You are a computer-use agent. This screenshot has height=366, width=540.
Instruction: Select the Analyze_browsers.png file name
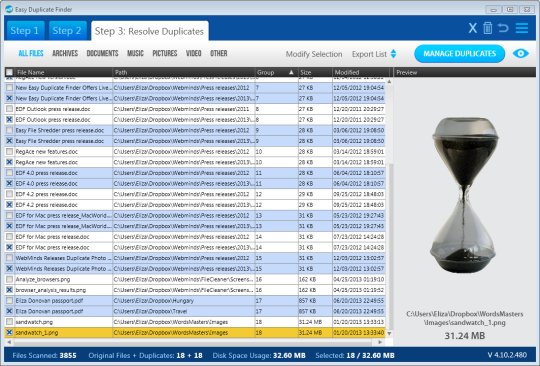(x=43, y=279)
